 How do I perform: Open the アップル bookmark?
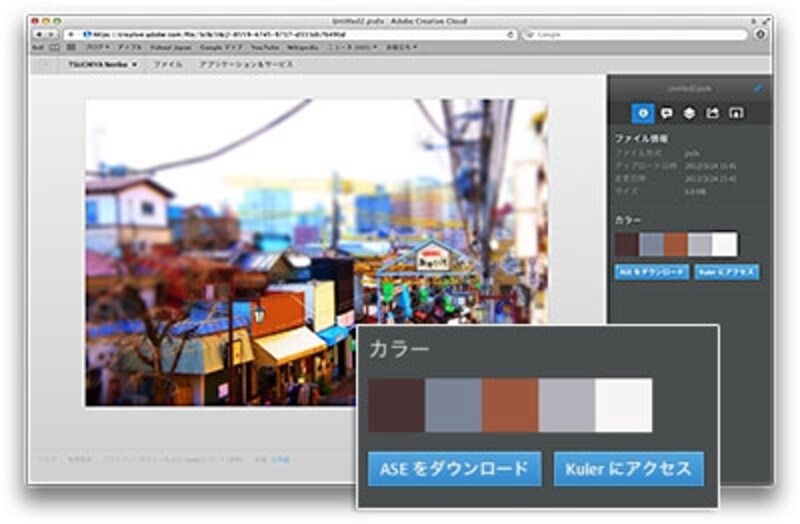point(130,47)
